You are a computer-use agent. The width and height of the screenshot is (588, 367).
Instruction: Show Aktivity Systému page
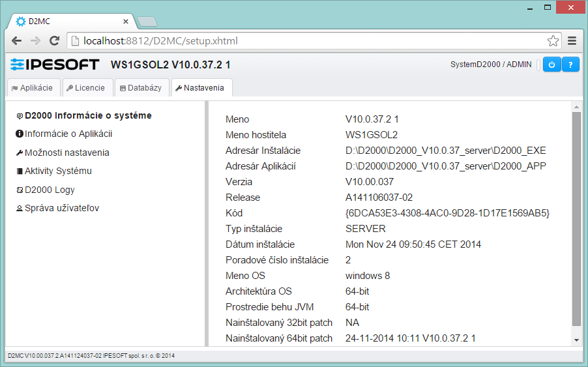(x=57, y=171)
